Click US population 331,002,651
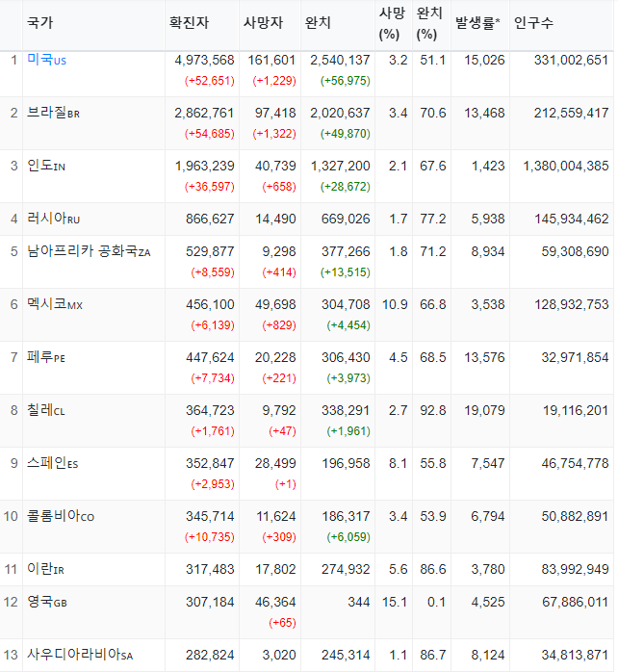The width and height of the screenshot is (618, 672). click(571, 60)
